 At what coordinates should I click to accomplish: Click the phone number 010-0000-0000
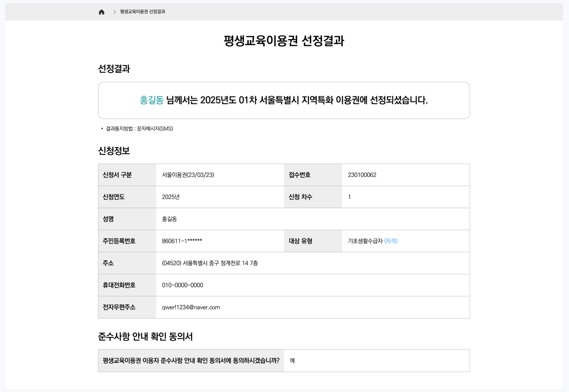click(183, 285)
